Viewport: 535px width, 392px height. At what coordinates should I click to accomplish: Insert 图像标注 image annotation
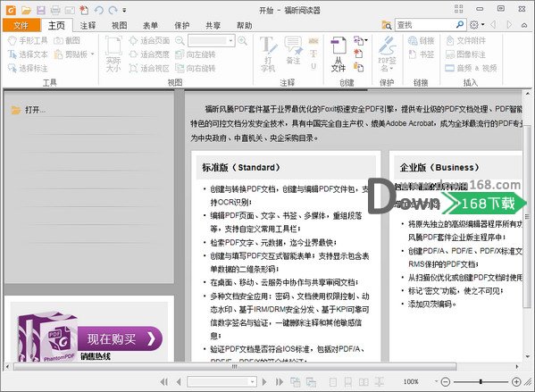(465, 54)
